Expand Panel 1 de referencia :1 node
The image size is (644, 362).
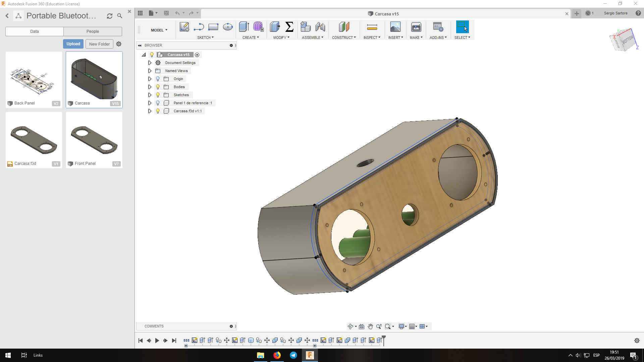150,103
